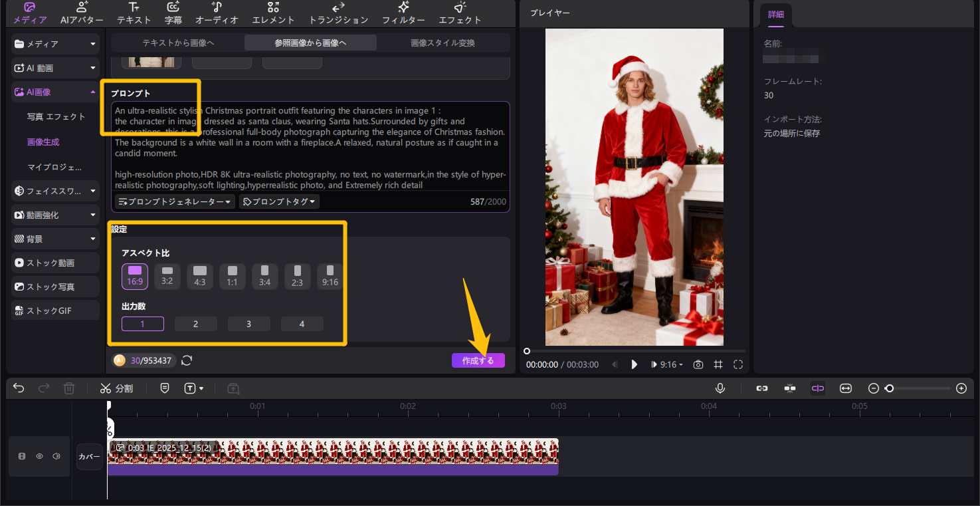Expand the フェイススワップ sidebar section
The height and width of the screenshot is (506, 980).
(56, 191)
